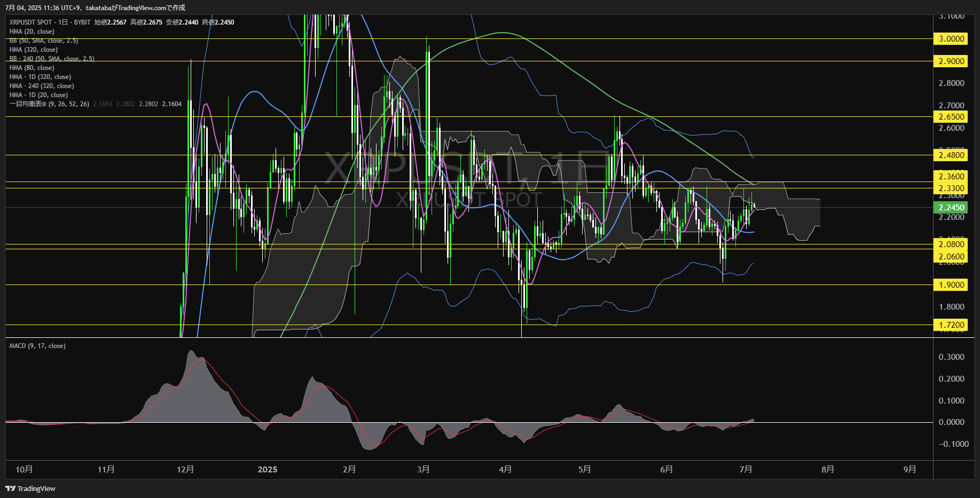
Task: Select the yellow 2.0600 price label
Action: (x=951, y=256)
